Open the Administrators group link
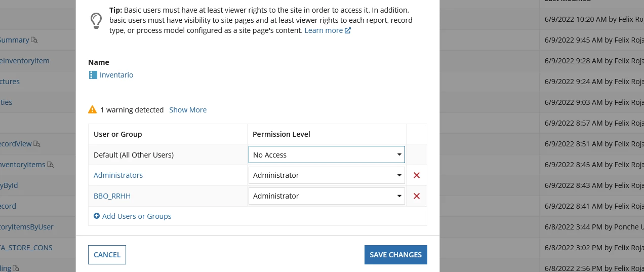The height and width of the screenshot is (272, 644). tap(118, 175)
